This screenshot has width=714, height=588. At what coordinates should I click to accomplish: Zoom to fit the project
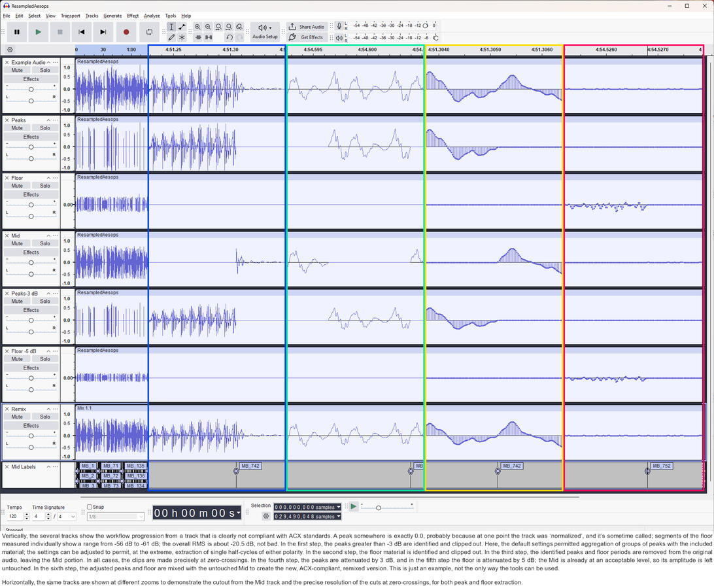pos(229,27)
